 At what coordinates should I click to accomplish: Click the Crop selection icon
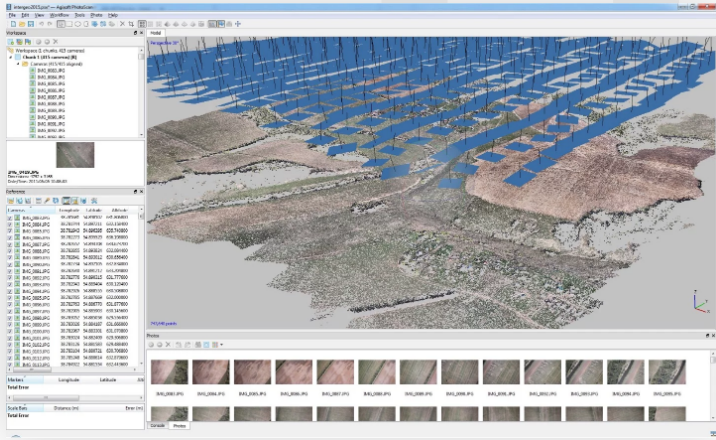pyautogui.click(x=131, y=24)
